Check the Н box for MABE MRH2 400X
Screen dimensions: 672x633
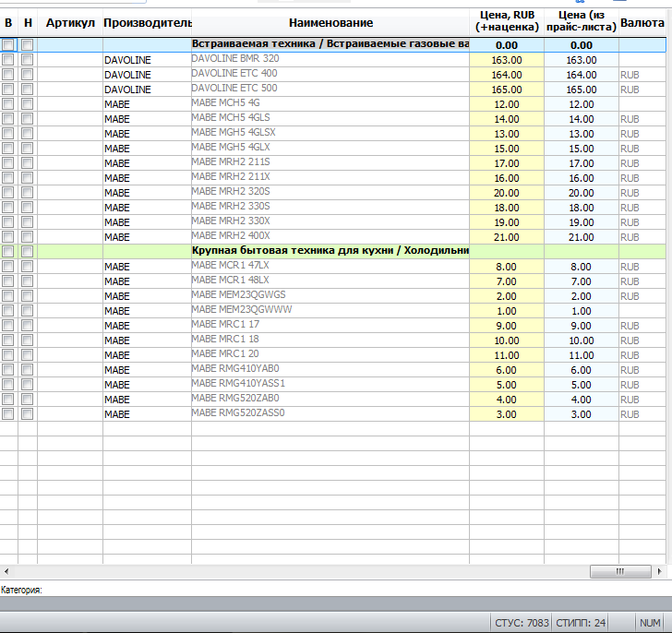27,237
